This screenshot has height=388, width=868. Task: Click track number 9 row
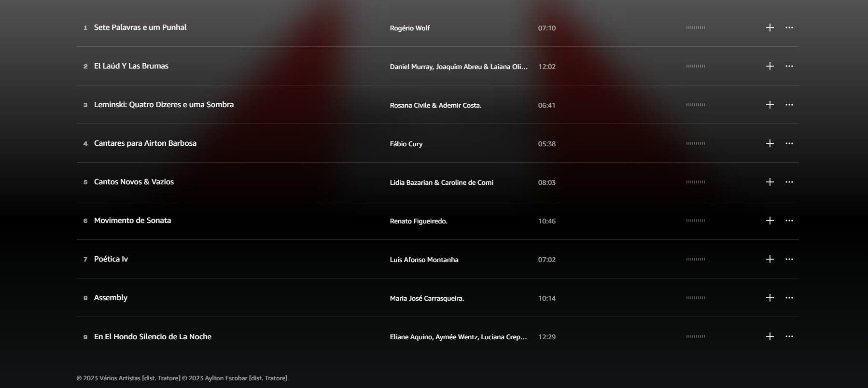point(437,336)
